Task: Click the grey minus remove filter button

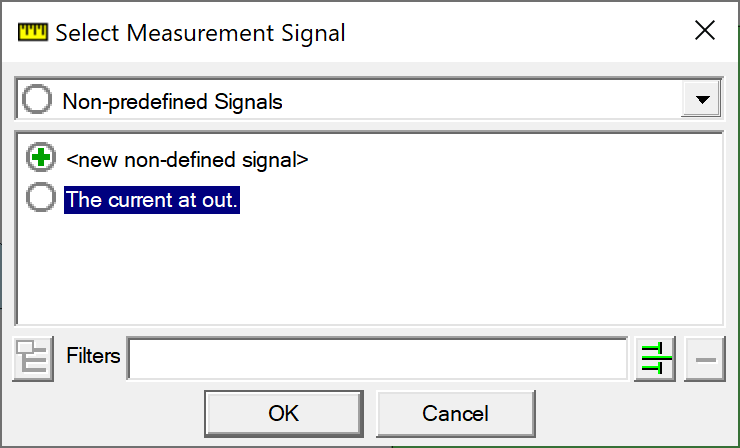Action: click(x=703, y=359)
